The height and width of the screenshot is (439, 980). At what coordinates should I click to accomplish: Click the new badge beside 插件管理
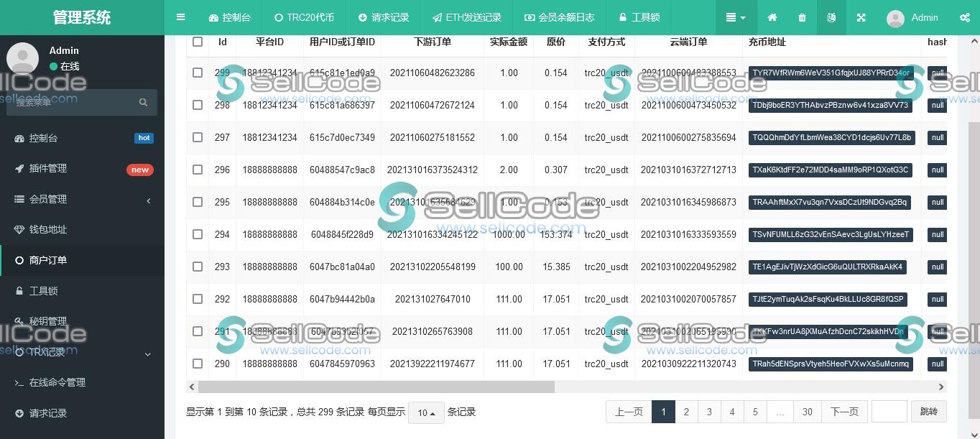pos(140,170)
